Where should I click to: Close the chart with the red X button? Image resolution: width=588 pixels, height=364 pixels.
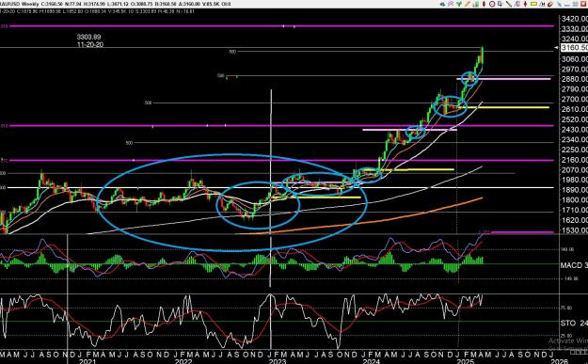tap(583, 4)
